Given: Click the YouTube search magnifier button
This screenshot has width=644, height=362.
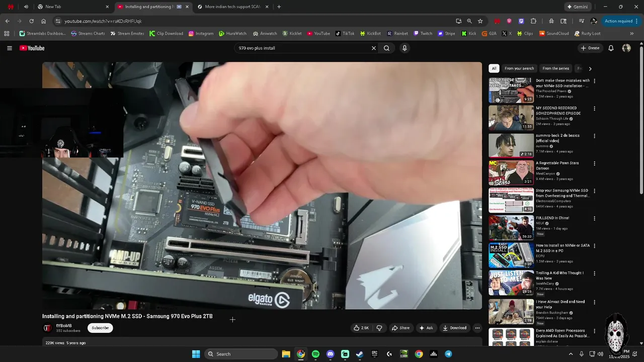Looking at the screenshot, I should point(386,48).
